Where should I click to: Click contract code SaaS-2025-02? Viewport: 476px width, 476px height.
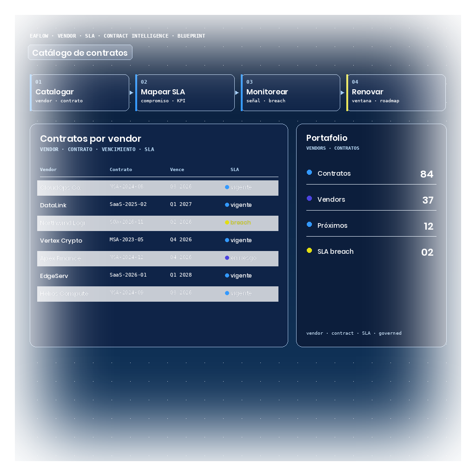pyautogui.click(x=128, y=205)
